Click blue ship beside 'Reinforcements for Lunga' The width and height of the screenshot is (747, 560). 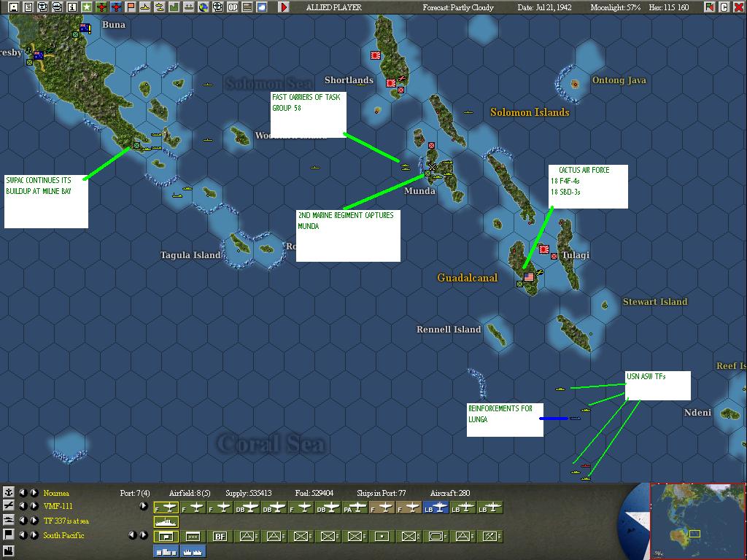coord(575,419)
